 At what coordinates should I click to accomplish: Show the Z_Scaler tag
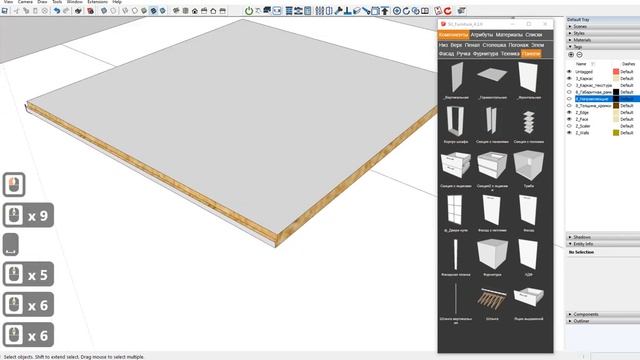[569, 126]
